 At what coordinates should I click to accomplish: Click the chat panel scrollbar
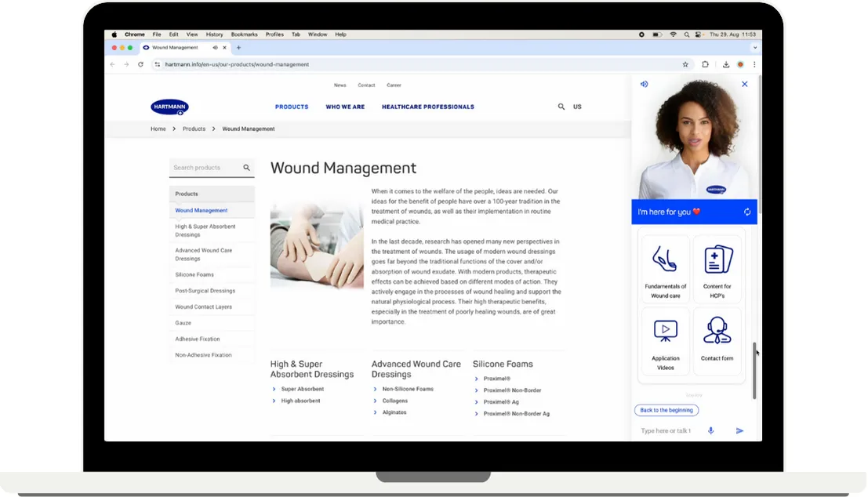pos(754,368)
